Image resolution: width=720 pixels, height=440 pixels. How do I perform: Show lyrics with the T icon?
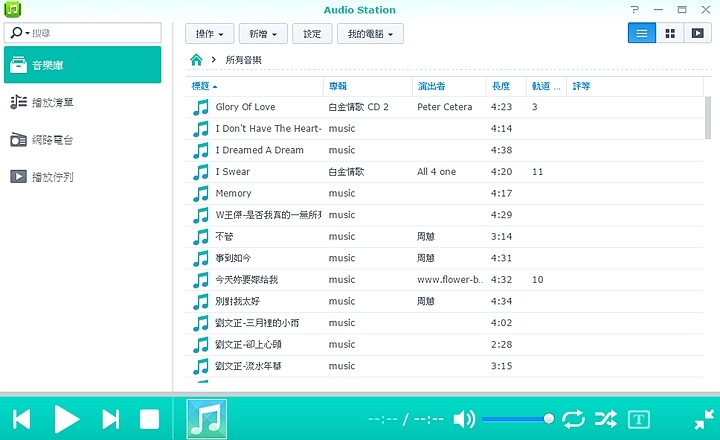(639, 419)
